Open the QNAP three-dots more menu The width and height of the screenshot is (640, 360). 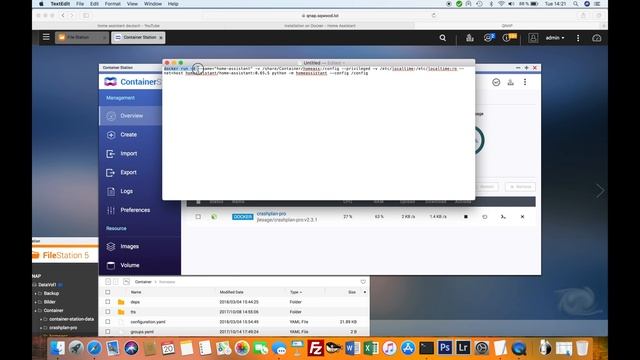(578, 38)
